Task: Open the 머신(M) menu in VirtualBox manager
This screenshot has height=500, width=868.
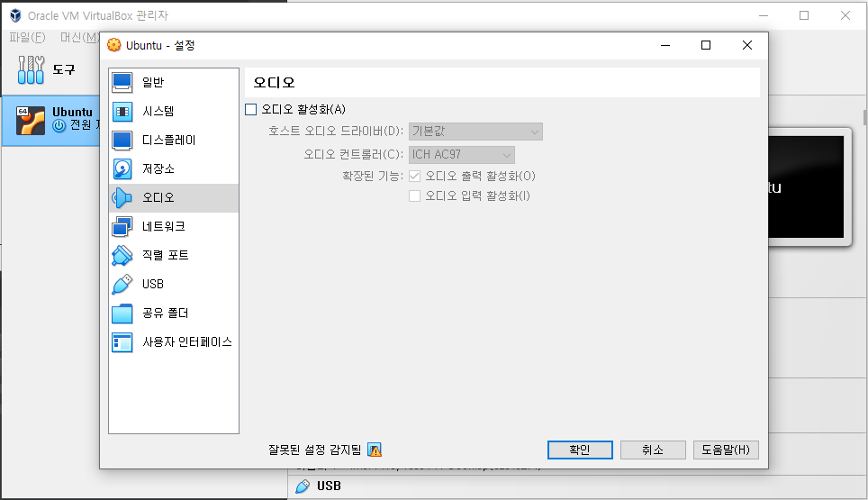Action: coord(79,37)
